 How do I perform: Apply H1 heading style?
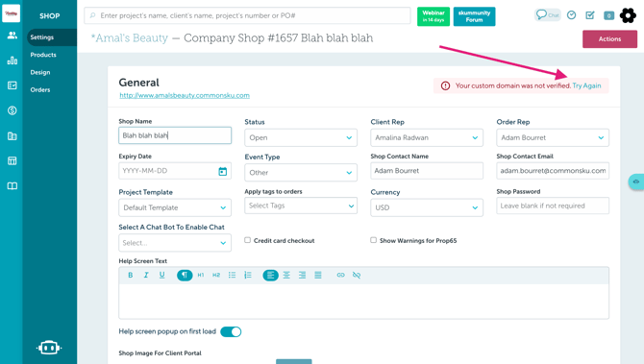[201, 275]
